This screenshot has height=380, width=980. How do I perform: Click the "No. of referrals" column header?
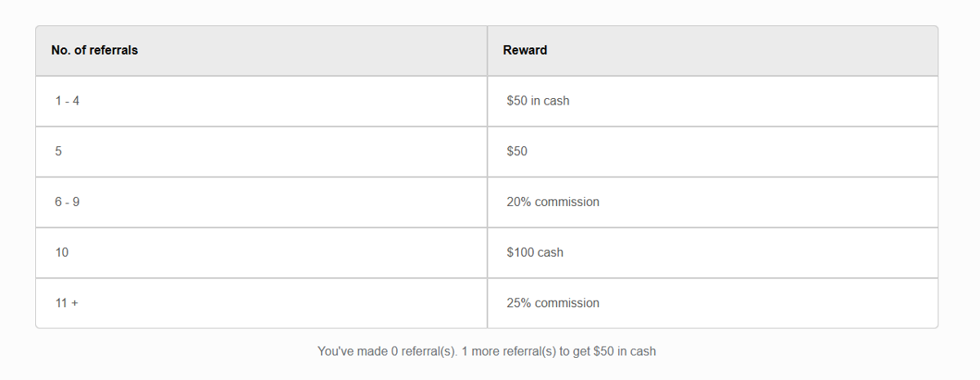[95, 51]
